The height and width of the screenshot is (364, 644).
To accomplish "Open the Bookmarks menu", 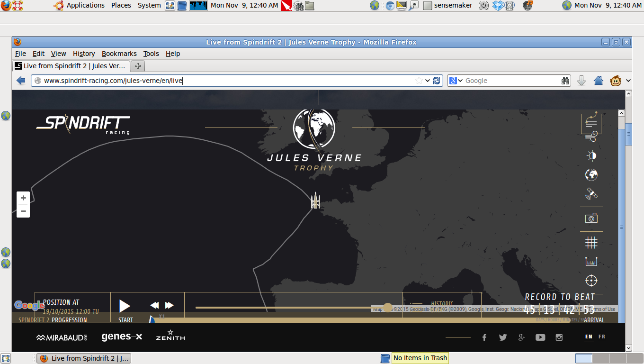I will pyautogui.click(x=119, y=54).
